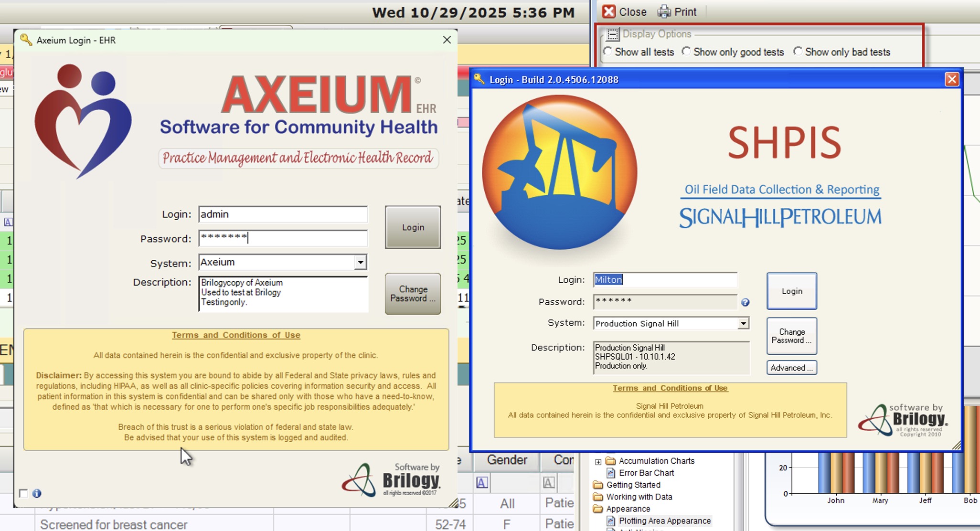Click the Print toolbar button
The height and width of the screenshot is (531, 980).
[677, 11]
